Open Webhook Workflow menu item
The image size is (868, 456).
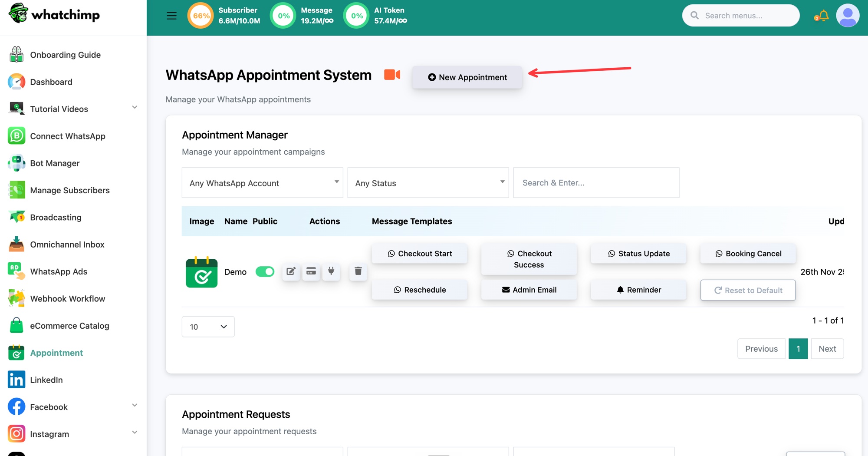(x=68, y=299)
